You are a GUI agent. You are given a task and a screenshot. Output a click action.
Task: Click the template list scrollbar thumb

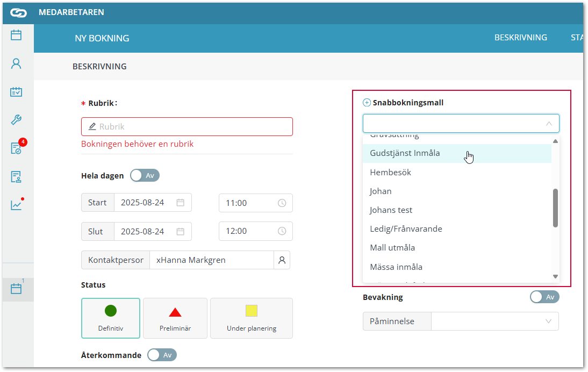pyautogui.click(x=555, y=208)
